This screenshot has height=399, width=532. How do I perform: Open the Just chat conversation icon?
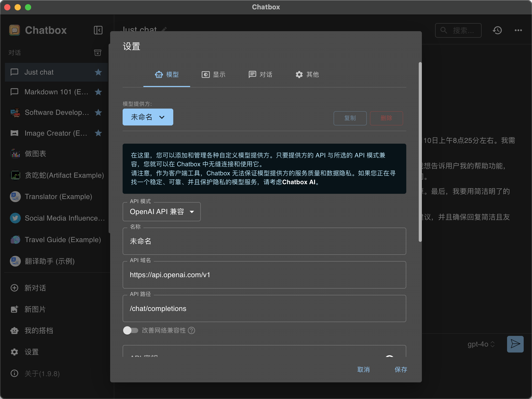pos(15,72)
